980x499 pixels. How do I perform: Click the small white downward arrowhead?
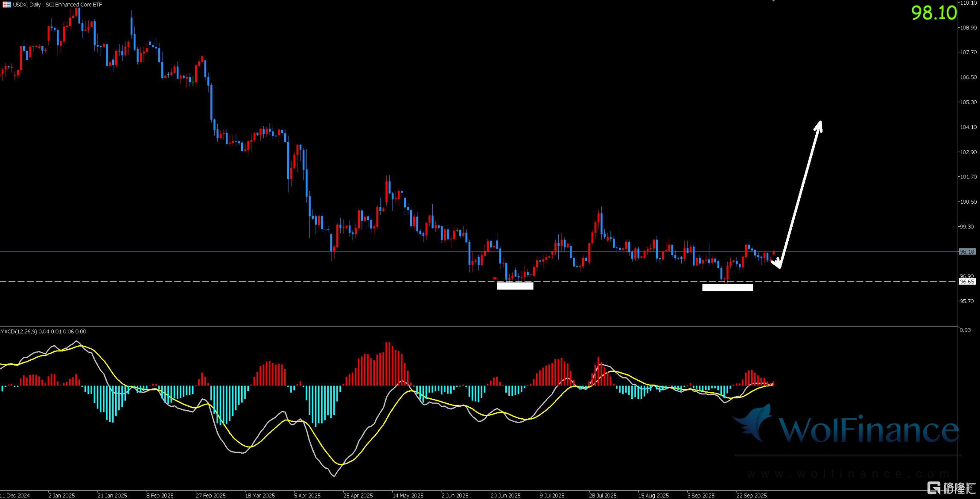click(777, 264)
